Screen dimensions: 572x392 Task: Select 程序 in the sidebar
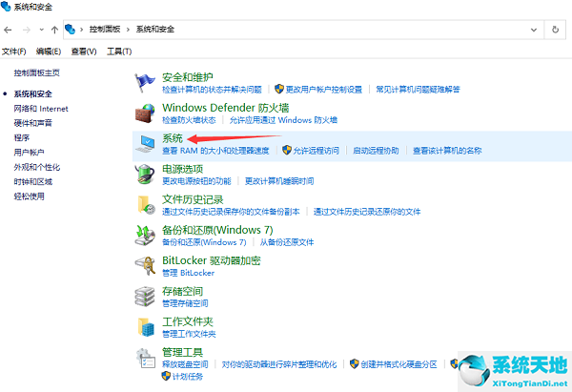click(x=22, y=138)
